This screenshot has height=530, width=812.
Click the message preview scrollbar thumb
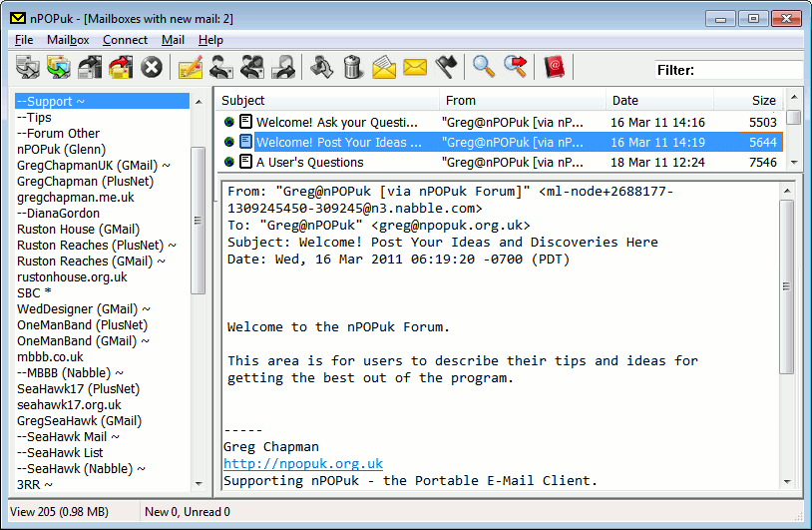point(787,286)
